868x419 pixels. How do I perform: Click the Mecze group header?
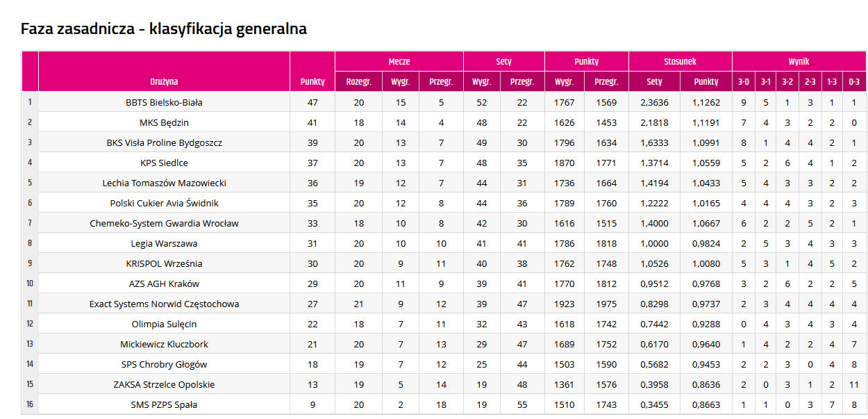point(399,61)
